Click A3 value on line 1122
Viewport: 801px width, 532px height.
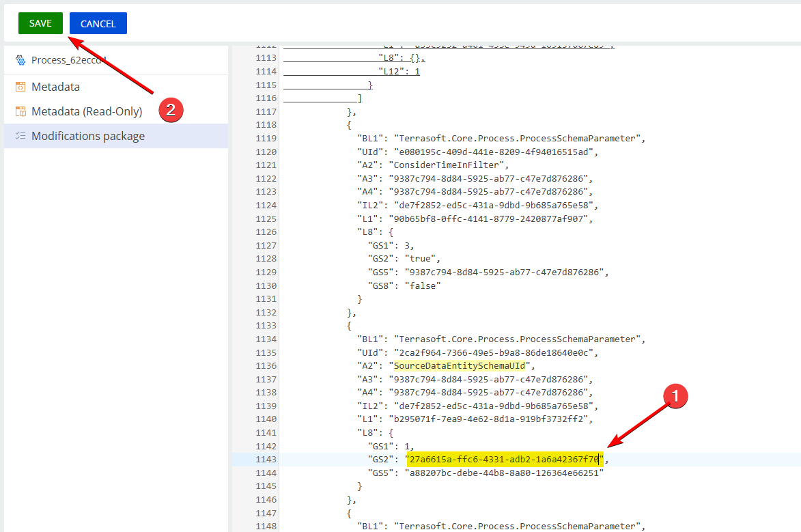coord(488,178)
